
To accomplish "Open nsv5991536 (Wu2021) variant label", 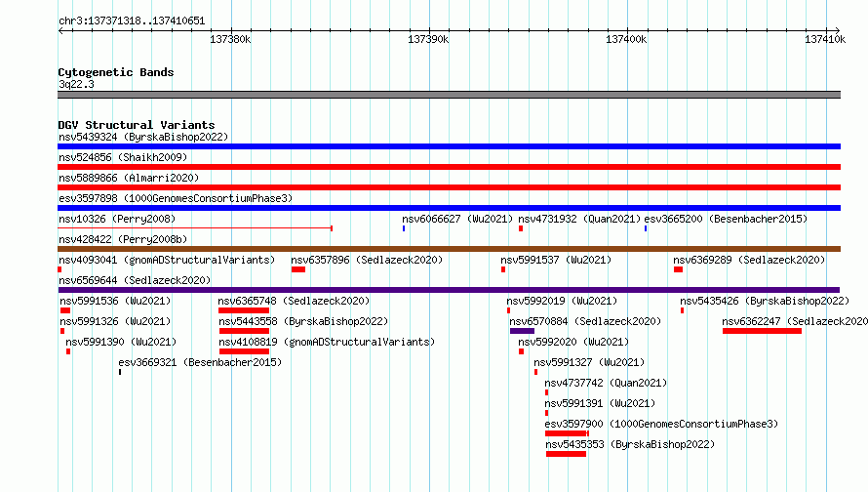I will click(x=115, y=301).
